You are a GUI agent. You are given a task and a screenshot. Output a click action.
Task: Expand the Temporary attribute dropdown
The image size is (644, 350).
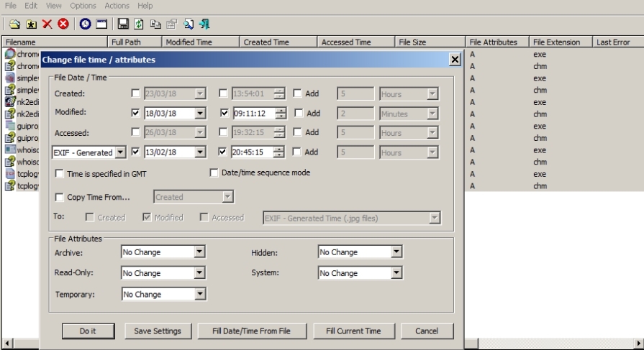click(x=200, y=294)
